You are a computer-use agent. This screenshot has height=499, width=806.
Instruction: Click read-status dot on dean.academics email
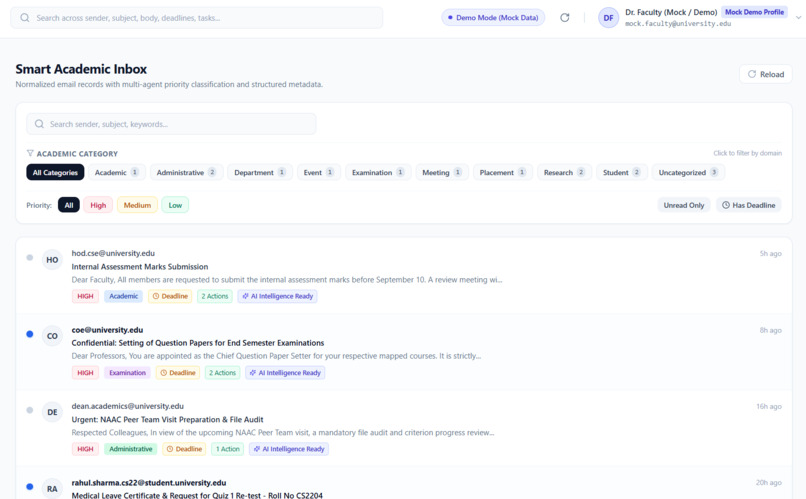click(x=30, y=410)
